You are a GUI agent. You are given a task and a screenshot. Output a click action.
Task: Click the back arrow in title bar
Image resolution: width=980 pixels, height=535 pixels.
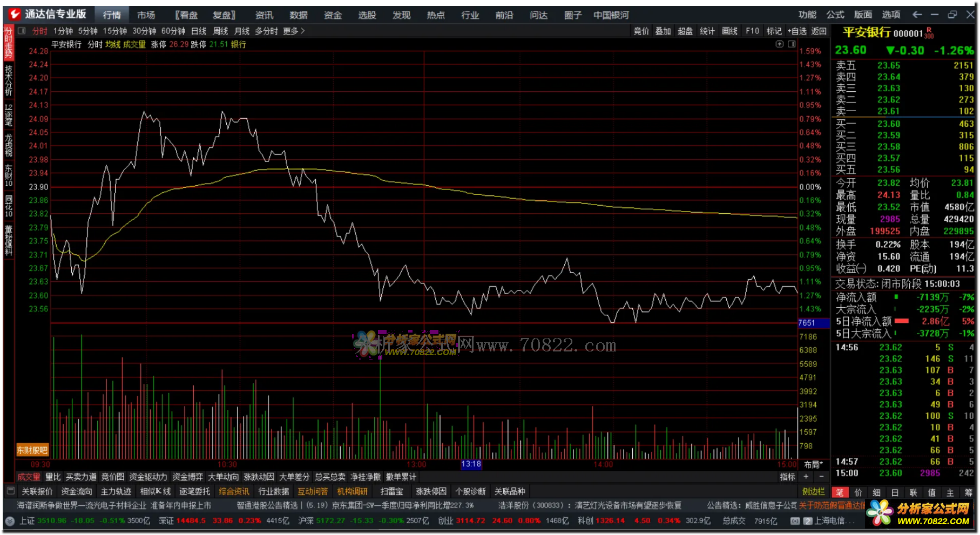tap(917, 15)
